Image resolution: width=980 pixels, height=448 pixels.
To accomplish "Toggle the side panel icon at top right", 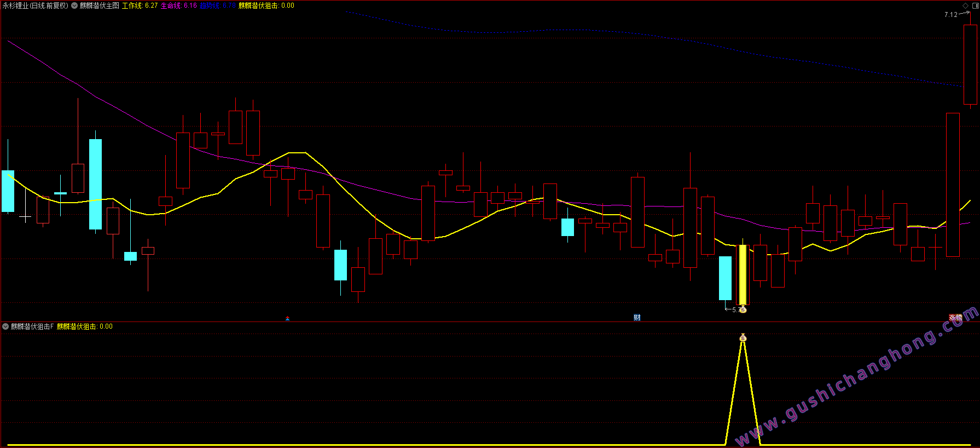I will 975,5.
